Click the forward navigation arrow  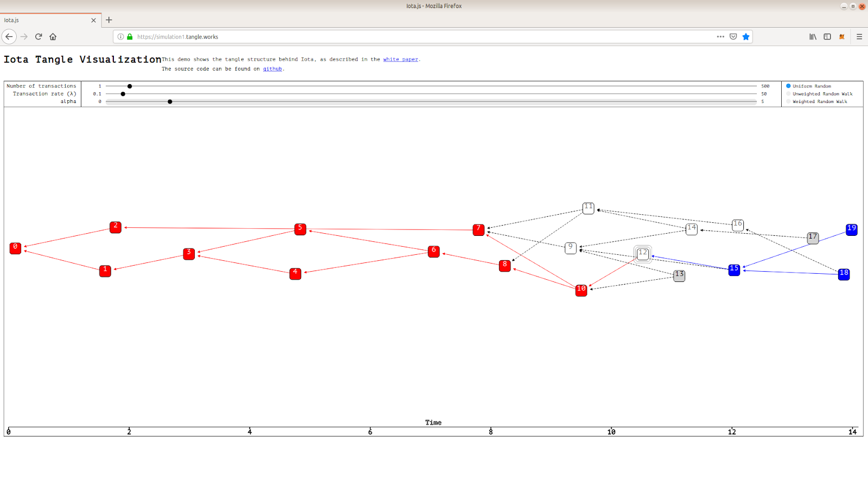pyautogui.click(x=24, y=36)
